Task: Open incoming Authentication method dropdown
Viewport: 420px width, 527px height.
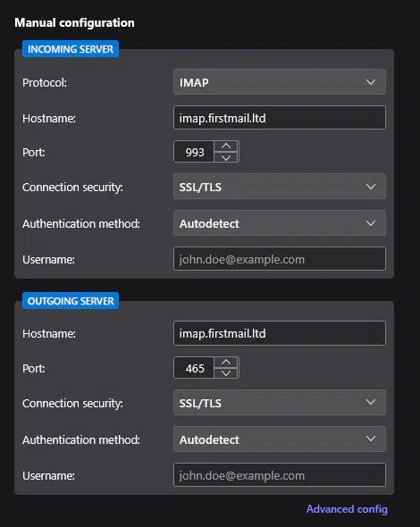Action: pyautogui.click(x=280, y=223)
